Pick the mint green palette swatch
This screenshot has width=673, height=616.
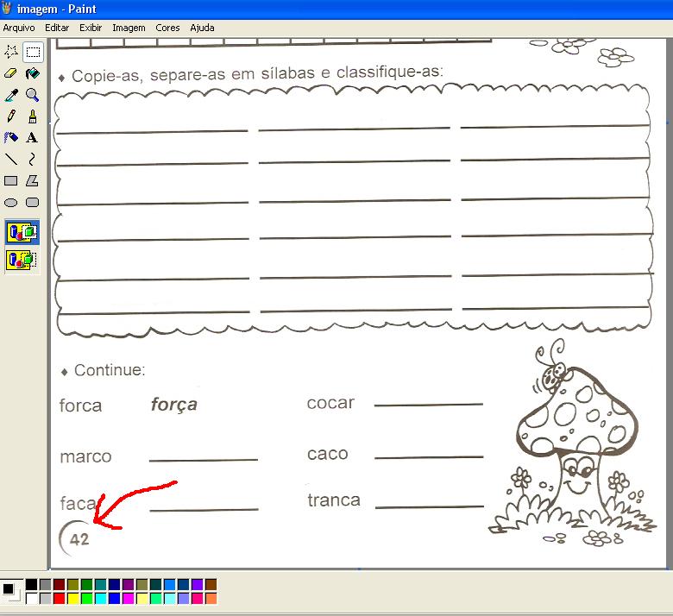click(156, 598)
